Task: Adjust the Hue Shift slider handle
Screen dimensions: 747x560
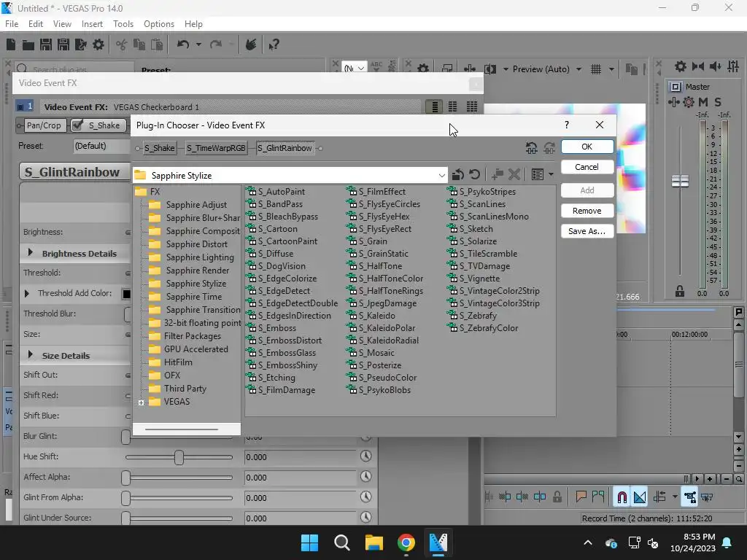Action: tap(179, 457)
